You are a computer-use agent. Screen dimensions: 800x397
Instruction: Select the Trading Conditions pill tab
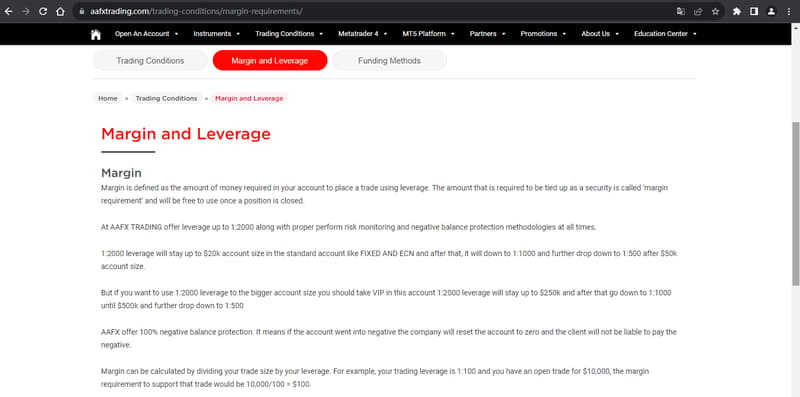pyautogui.click(x=150, y=61)
